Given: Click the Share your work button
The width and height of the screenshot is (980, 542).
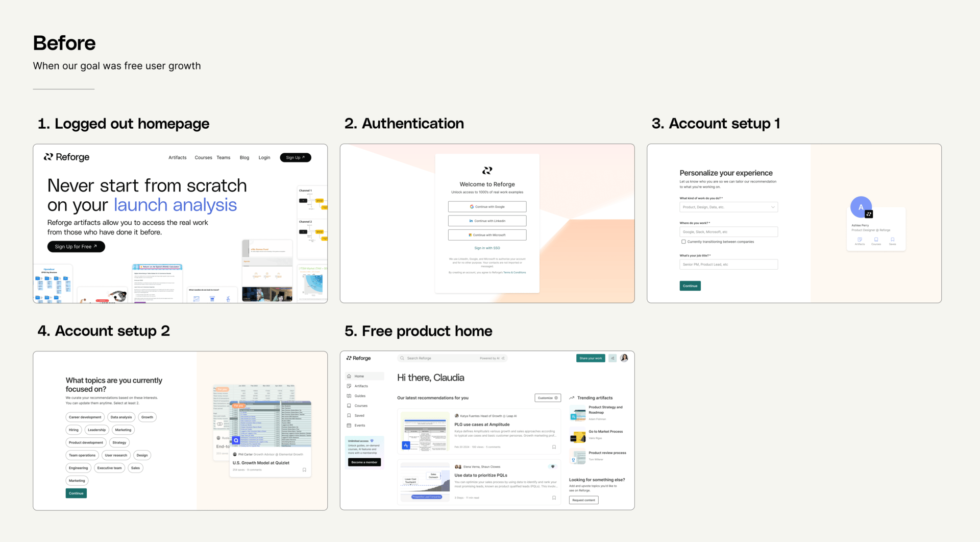Looking at the screenshot, I should click(x=591, y=358).
